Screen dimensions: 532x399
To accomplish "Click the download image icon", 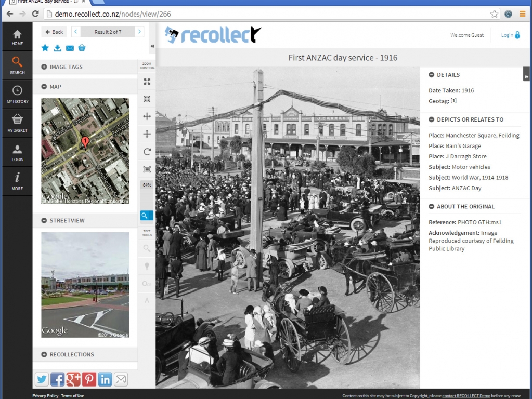I will point(57,47).
